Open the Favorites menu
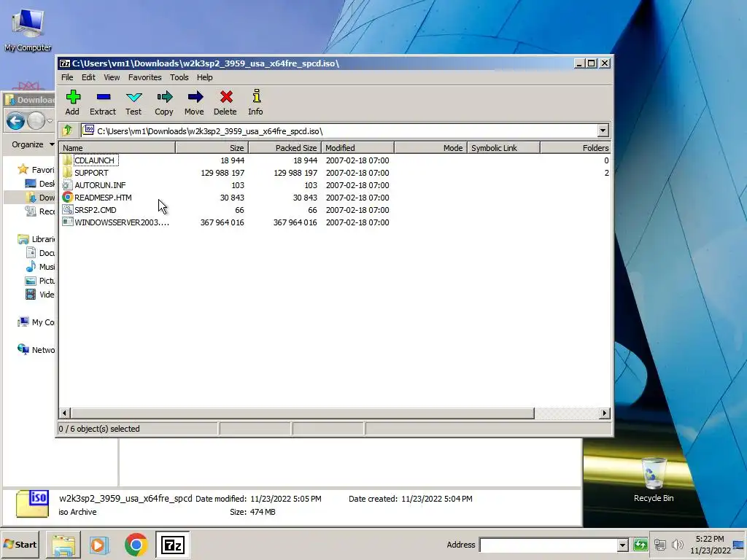Image resolution: width=747 pixels, height=560 pixels. 145,77
